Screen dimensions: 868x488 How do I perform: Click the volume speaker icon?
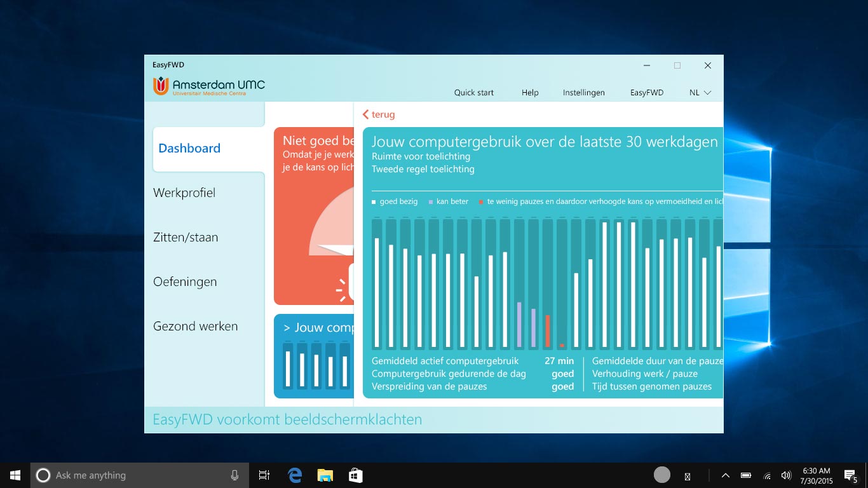pos(786,475)
